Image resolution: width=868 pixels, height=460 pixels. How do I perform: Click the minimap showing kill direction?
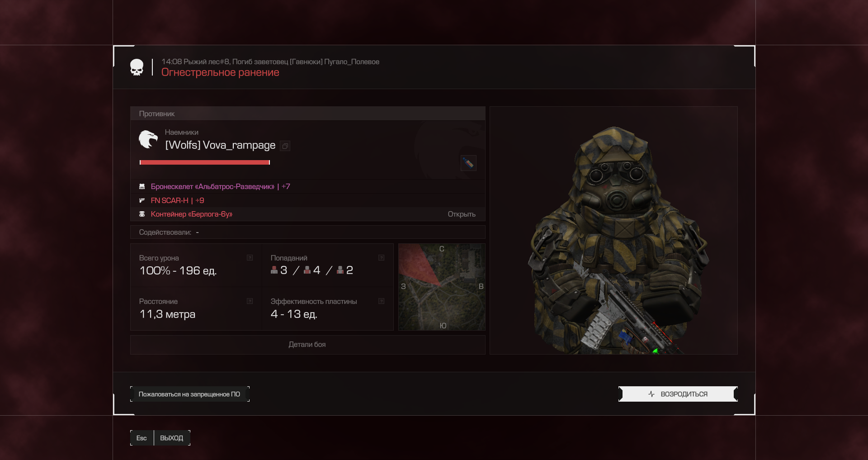coord(442,287)
